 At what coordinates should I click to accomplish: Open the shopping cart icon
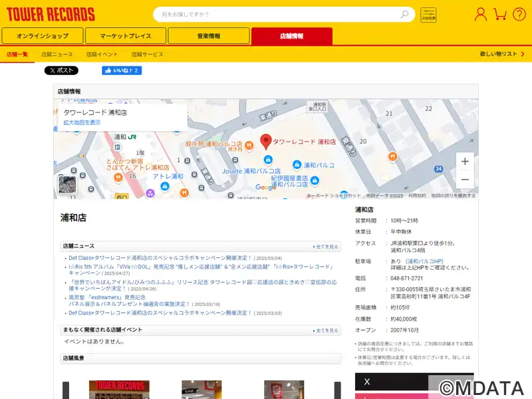(x=500, y=14)
